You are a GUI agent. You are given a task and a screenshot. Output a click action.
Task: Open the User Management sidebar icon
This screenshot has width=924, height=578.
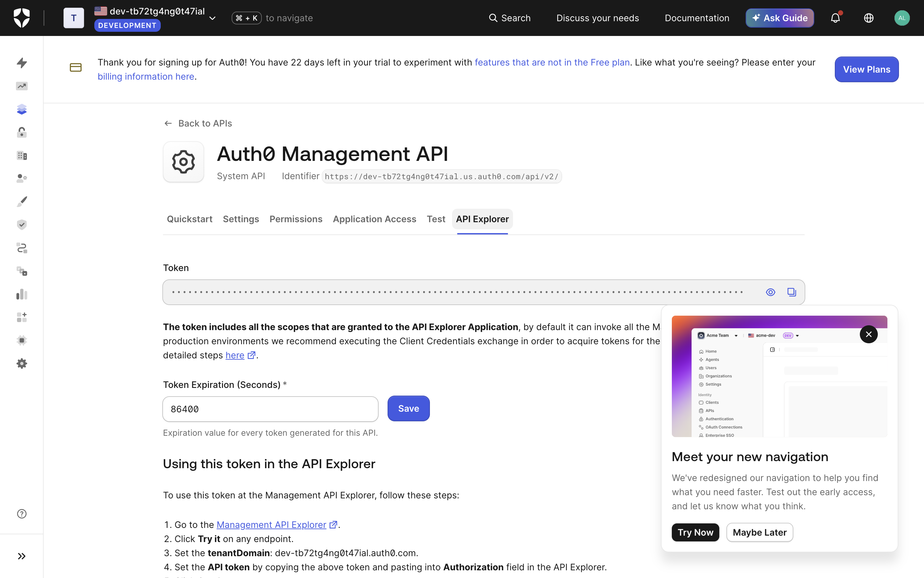22,179
